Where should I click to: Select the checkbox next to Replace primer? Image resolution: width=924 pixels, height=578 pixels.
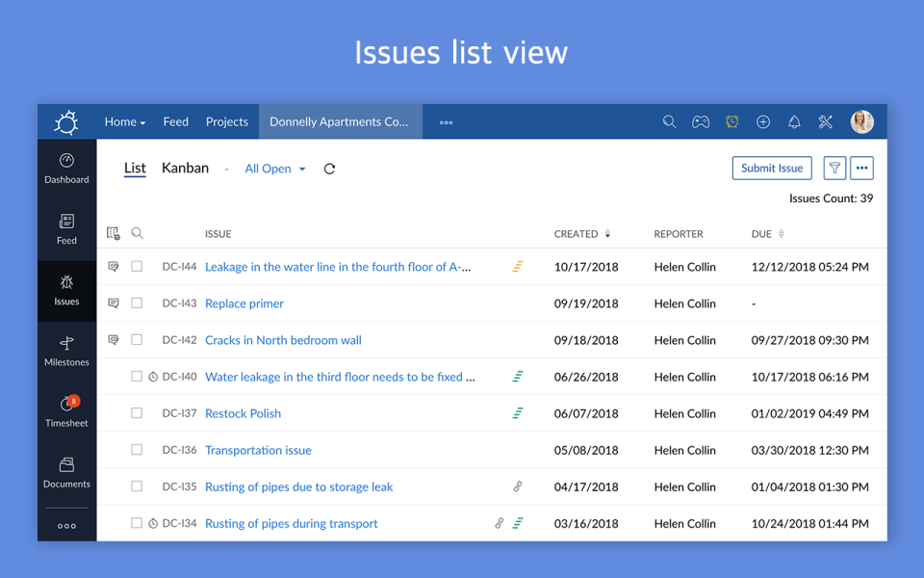[x=136, y=302]
